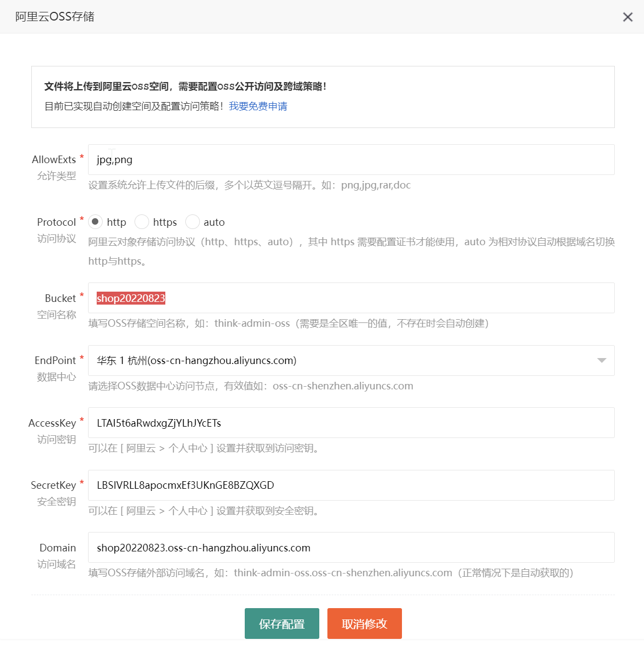This screenshot has width=644, height=647.
Task: Click the AccessKey input field
Action: tap(351, 423)
